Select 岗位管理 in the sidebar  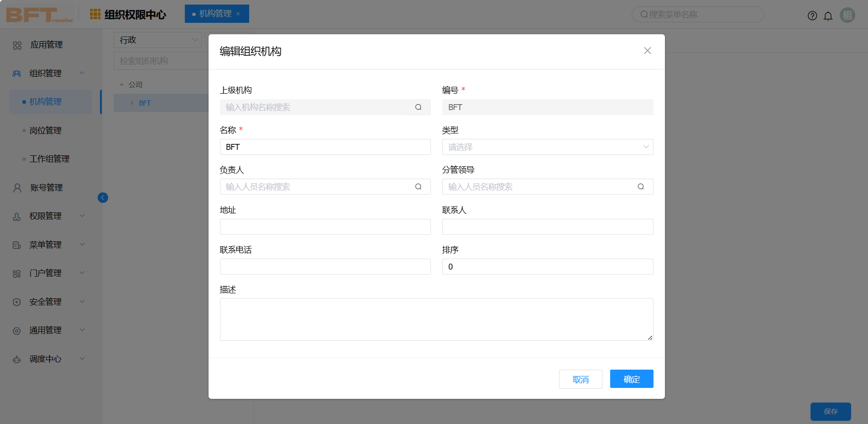[46, 131]
